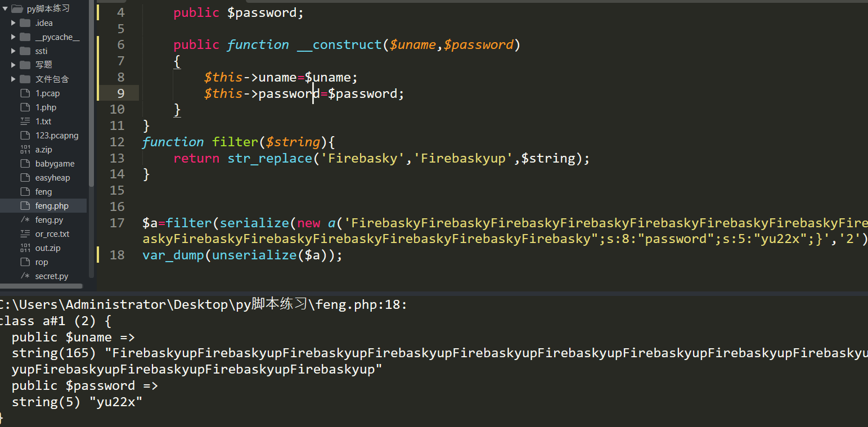Collapse the py脚本练习 root folder arrow
The image size is (868, 427).
pos(5,8)
